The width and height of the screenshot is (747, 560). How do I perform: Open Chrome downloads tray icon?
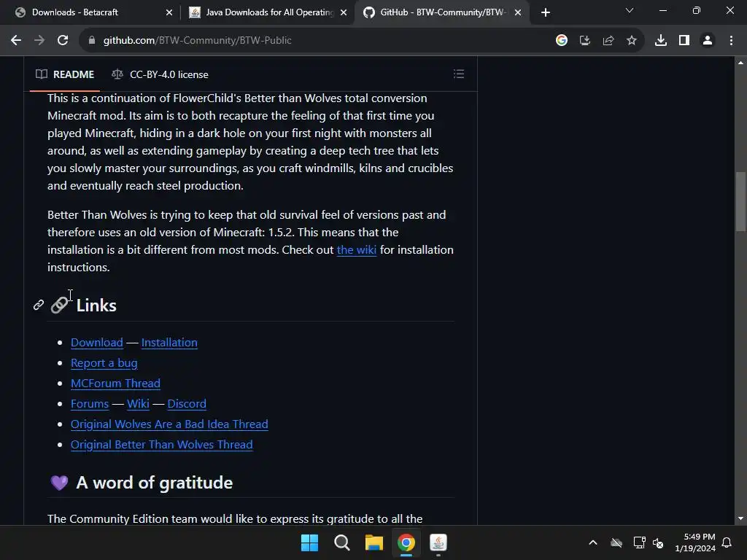tap(661, 41)
